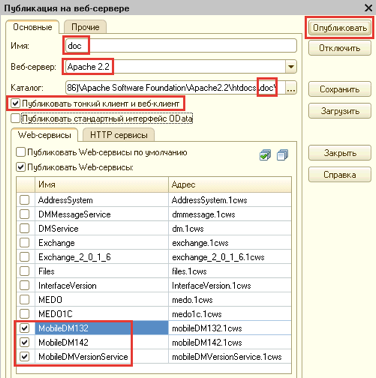Click the Загрузить button
Image resolution: width=376 pixels, height=378 pixels.
340,111
